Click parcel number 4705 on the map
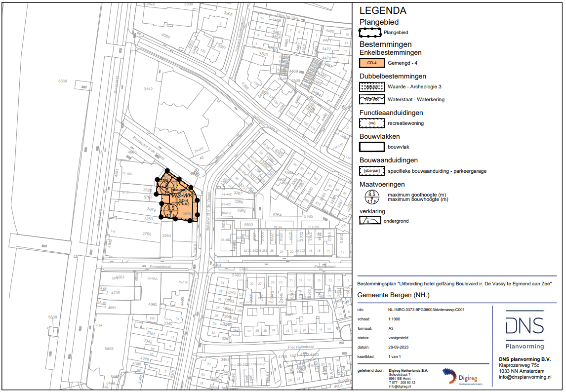 (x=116, y=293)
